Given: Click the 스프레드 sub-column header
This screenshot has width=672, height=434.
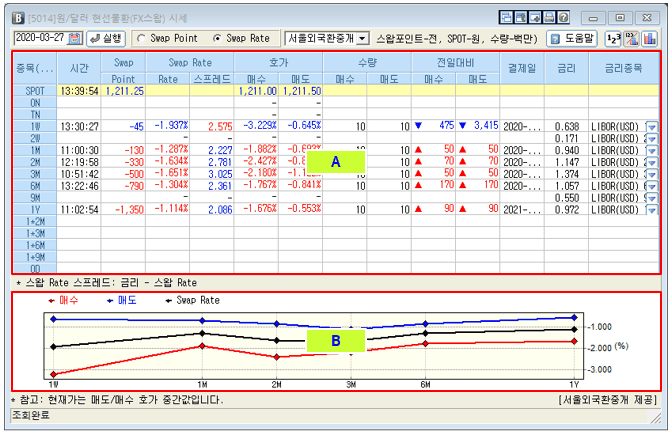Looking at the screenshot, I should pyautogui.click(x=212, y=79).
